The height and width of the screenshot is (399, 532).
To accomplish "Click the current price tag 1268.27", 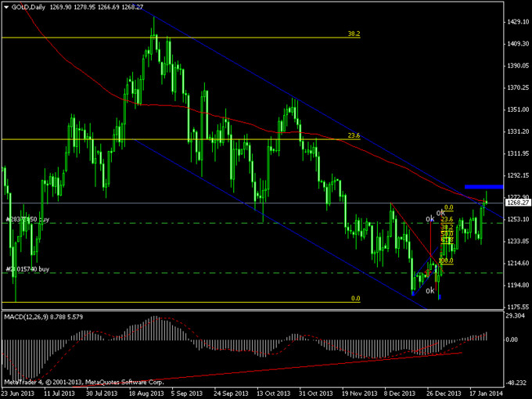I will [x=514, y=203].
